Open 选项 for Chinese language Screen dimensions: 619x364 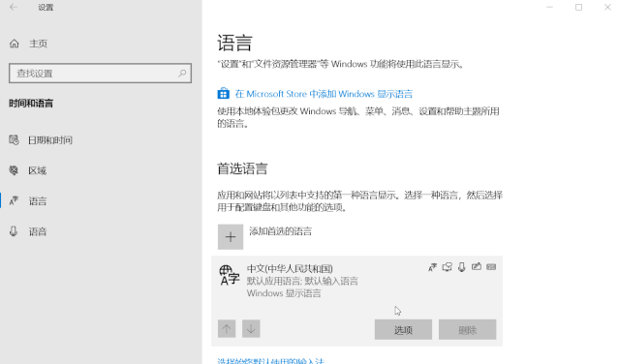403,329
